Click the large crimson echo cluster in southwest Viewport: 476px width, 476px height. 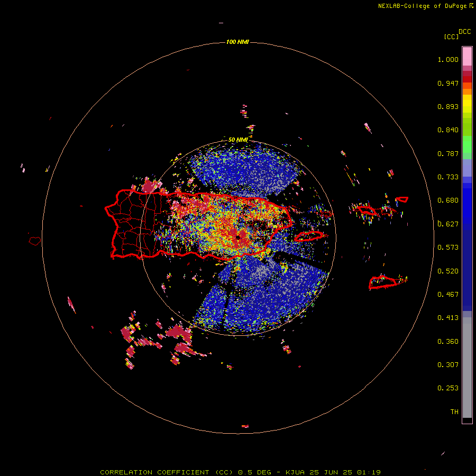[x=179, y=333]
